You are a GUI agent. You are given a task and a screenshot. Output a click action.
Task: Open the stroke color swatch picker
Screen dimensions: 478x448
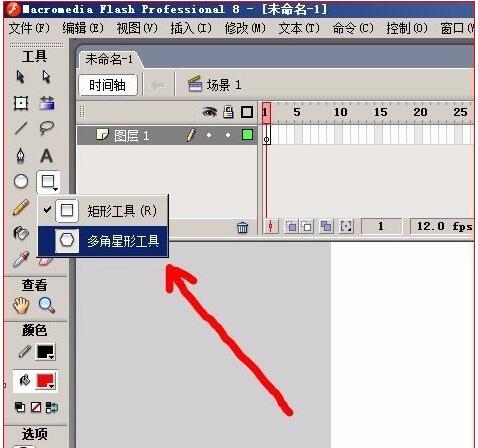click(45, 352)
